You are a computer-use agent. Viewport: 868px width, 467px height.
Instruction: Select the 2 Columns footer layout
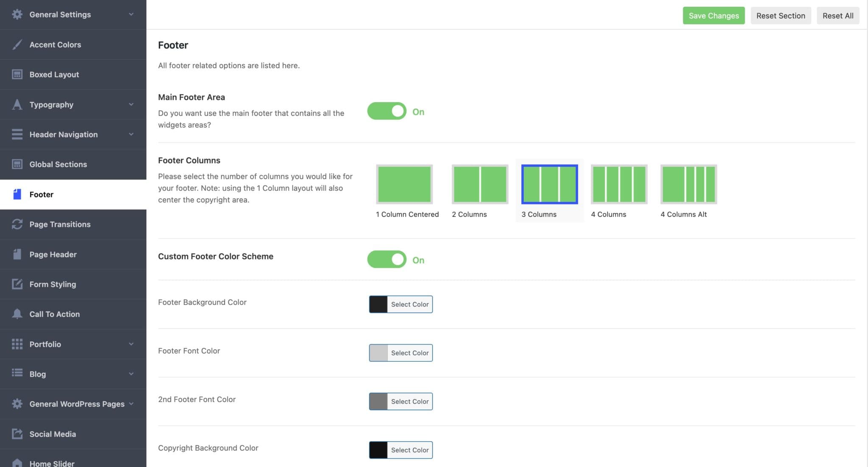(x=479, y=184)
